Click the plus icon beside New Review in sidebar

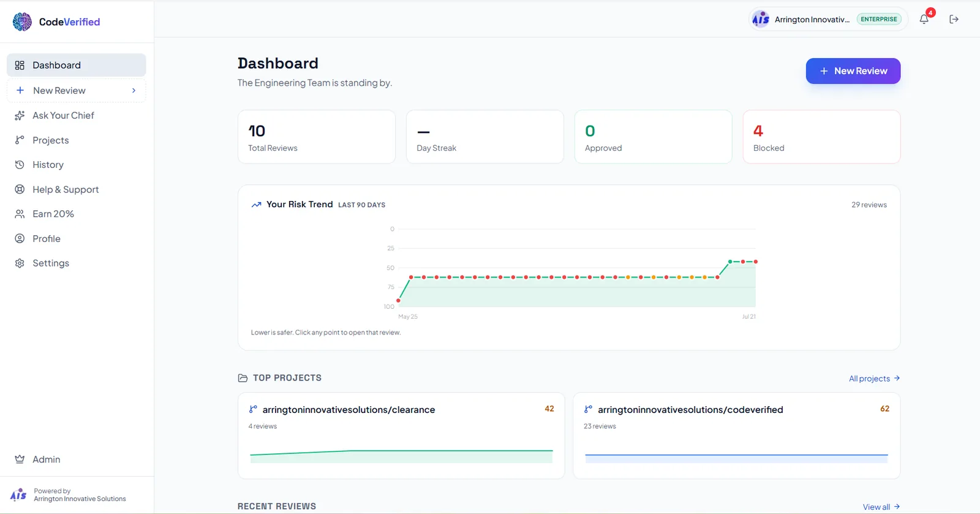20,90
